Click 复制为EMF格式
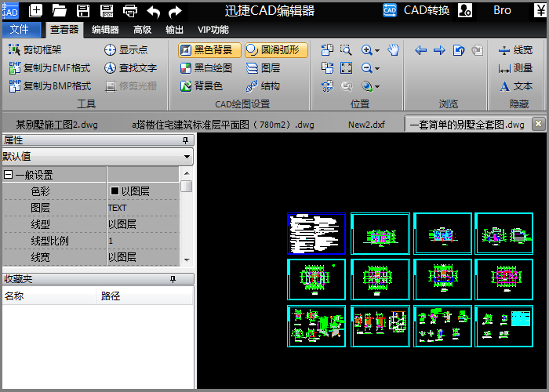 pyautogui.click(x=49, y=68)
